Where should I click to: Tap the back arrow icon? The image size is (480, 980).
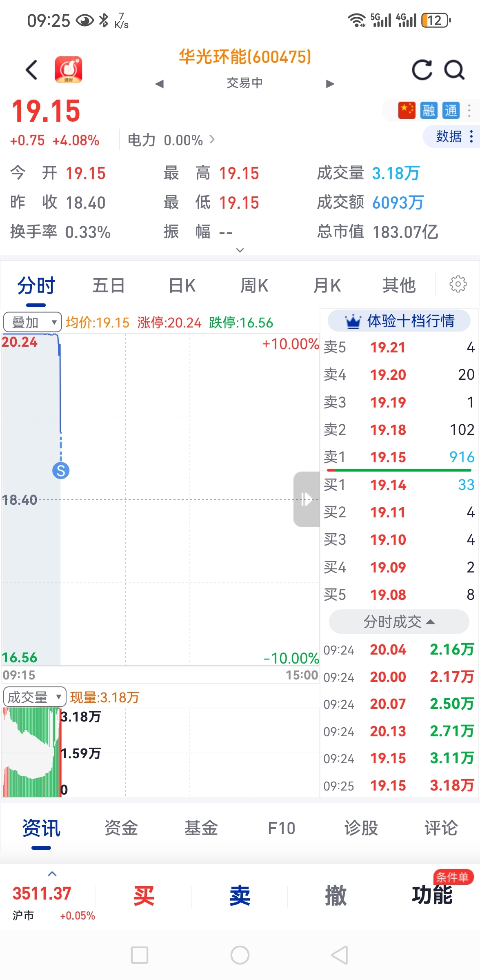coord(31,70)
